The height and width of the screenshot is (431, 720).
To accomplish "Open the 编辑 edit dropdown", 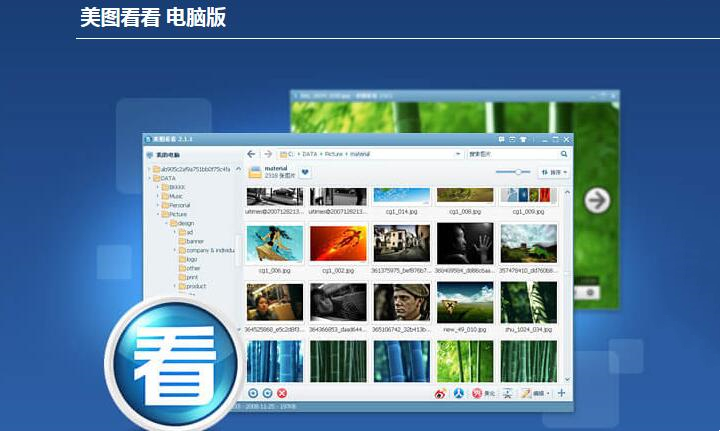I will [x=533, y=393].
